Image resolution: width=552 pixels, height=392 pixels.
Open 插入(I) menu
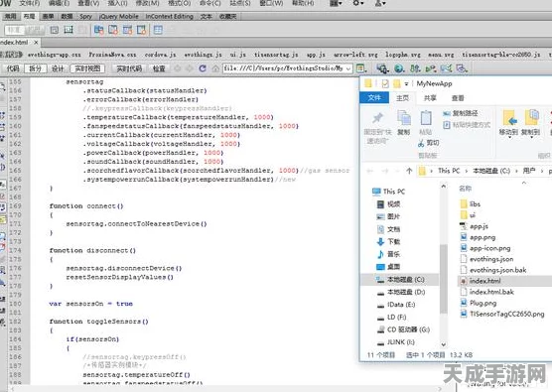pos(117,4)
